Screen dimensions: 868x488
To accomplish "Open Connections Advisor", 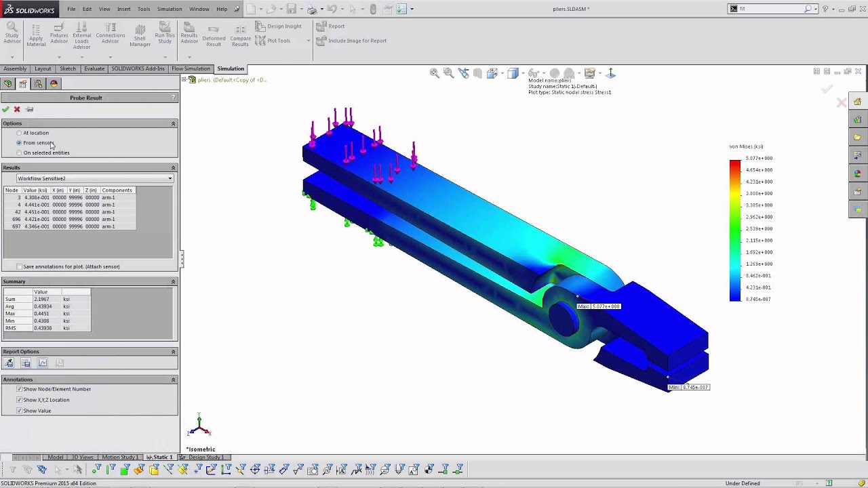I will tap(110, 34).
